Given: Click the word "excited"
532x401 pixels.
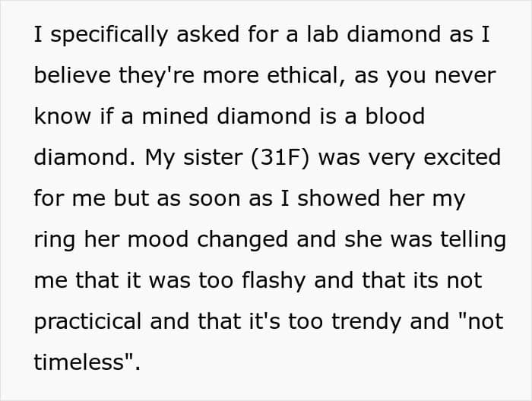Looking at the screenshot, I should pos(458,159).
